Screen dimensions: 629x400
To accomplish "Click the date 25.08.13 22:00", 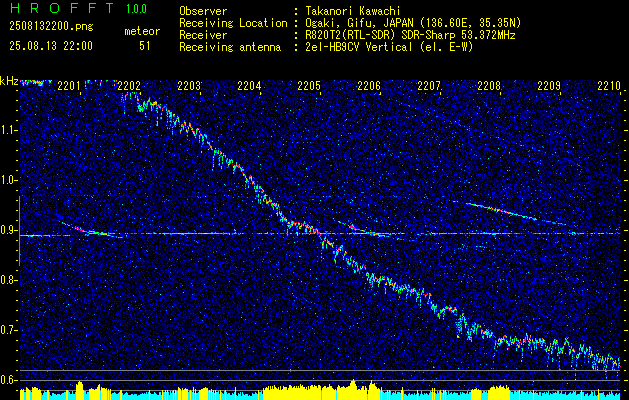I will coord(51,46).
